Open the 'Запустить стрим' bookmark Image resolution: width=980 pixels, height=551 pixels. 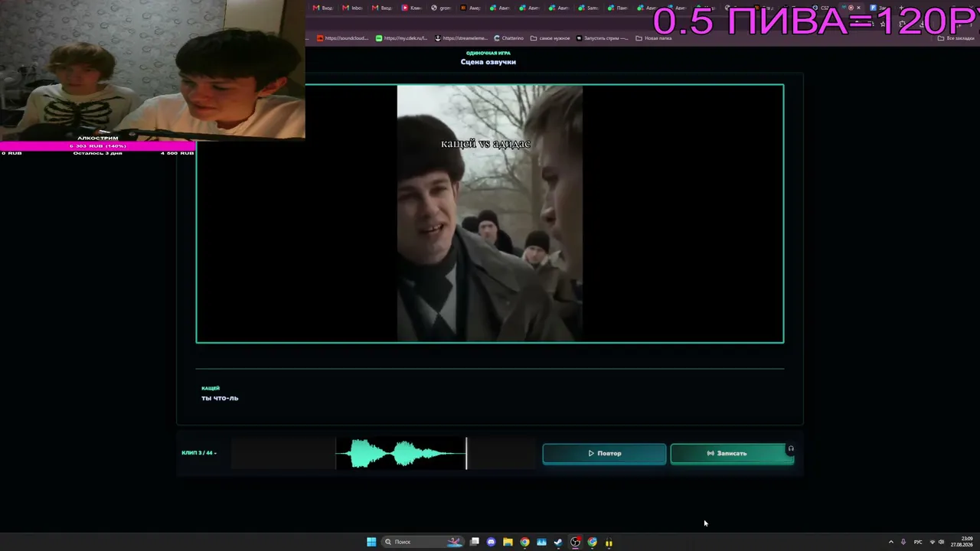coord(603,38)
